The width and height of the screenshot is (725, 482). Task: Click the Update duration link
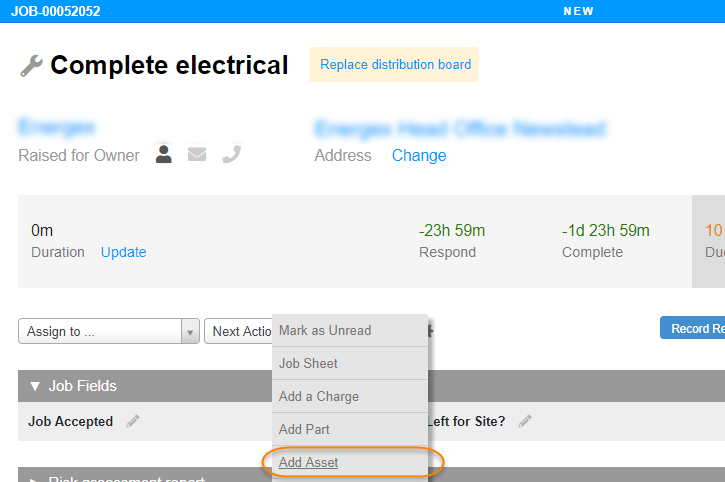(123, 252)
